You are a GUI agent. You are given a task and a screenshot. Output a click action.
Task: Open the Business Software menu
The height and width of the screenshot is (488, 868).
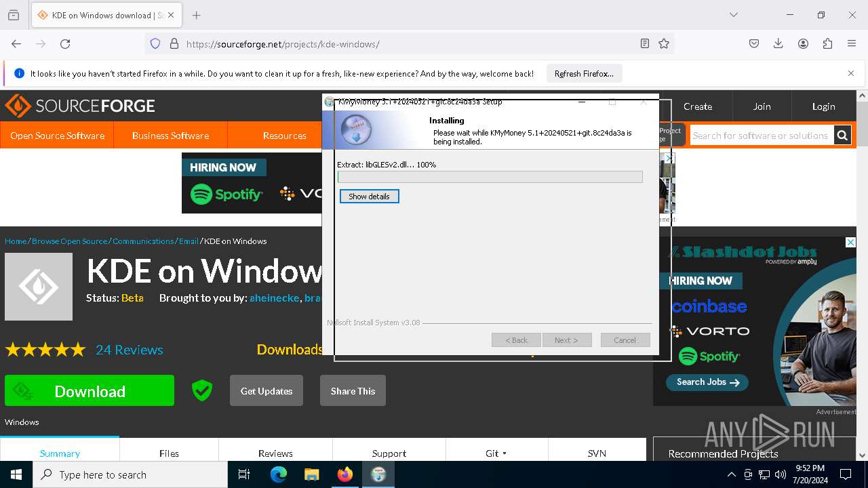tap(170, 136)
